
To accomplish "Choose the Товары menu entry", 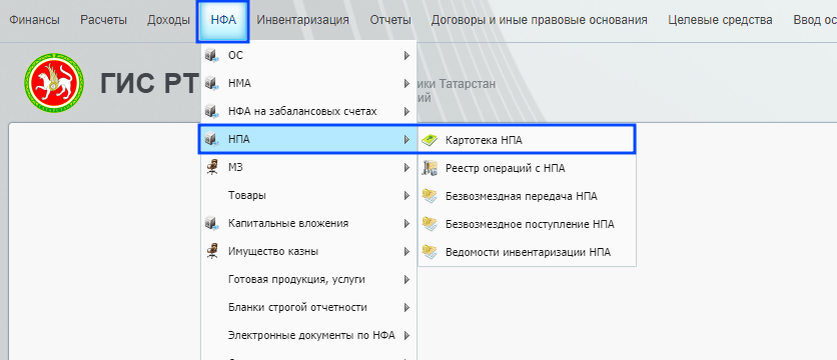I will [309, 195].
